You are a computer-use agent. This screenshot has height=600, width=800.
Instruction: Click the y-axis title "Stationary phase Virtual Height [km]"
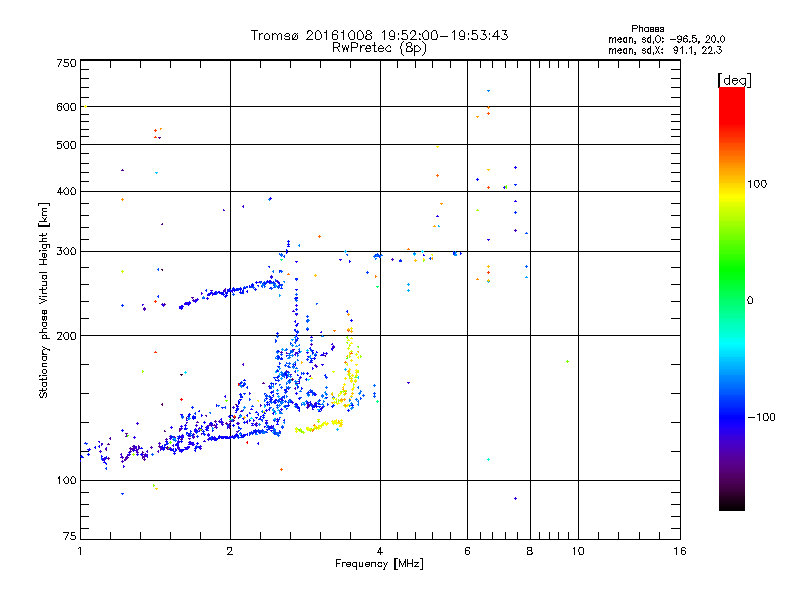(43, 301)
